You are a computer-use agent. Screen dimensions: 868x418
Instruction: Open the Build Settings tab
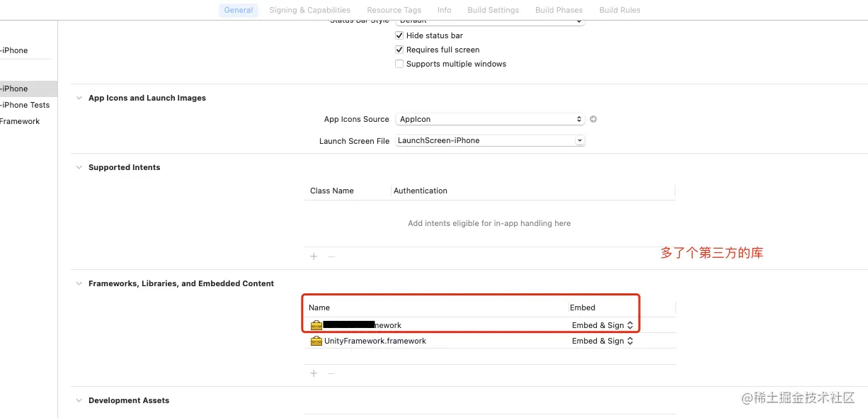tap(493, 10)
